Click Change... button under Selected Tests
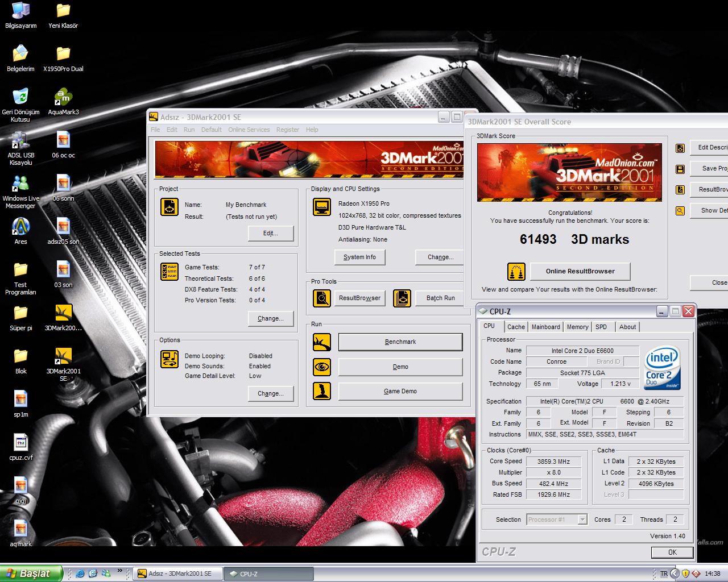728x582 pixels. pyautogui.click(x=271, y=318)
